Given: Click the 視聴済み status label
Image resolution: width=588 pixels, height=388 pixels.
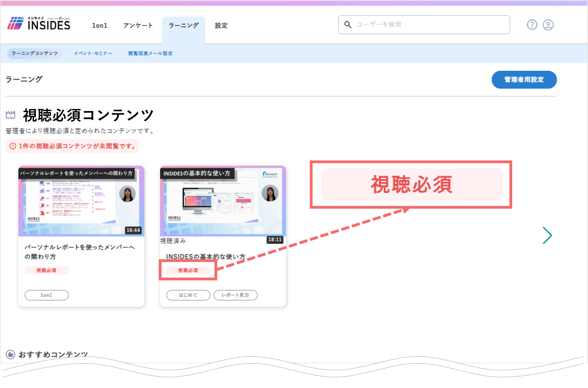Looking at the screenshot, I should point(173,241).
